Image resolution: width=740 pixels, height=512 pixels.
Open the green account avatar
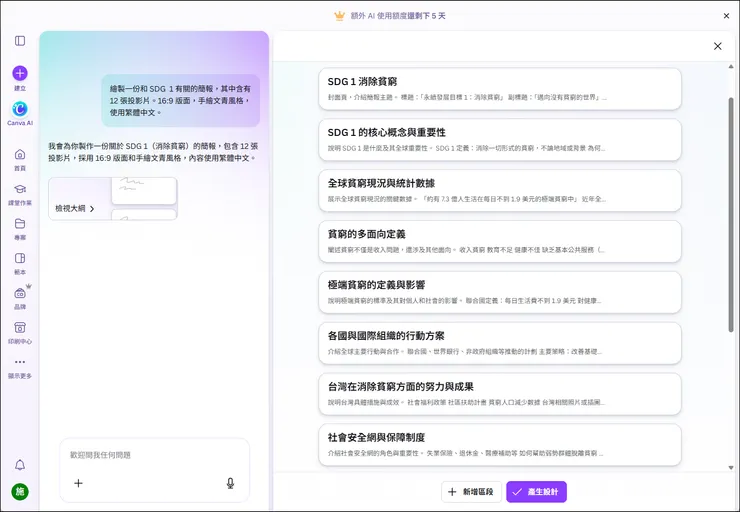pyautogui.click(x=20, y=492)
